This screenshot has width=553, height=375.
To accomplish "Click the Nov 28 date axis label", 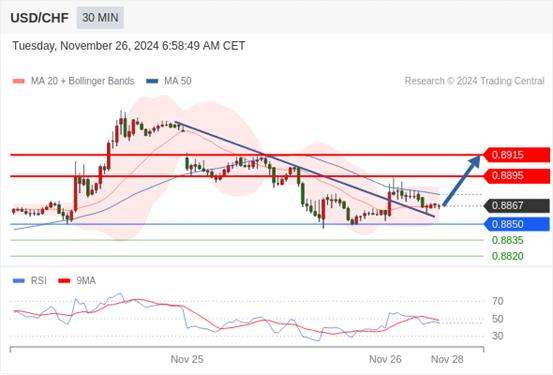I will pos(447,359).
